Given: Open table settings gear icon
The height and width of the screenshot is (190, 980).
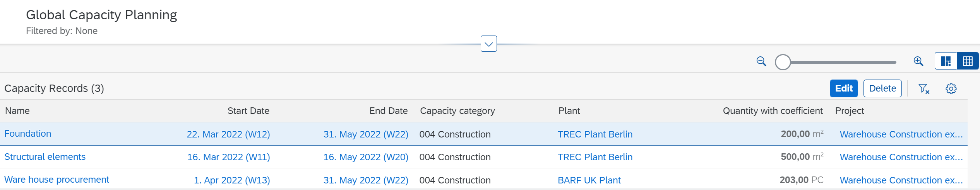Looking at the screenshot, I should [951, 89].
